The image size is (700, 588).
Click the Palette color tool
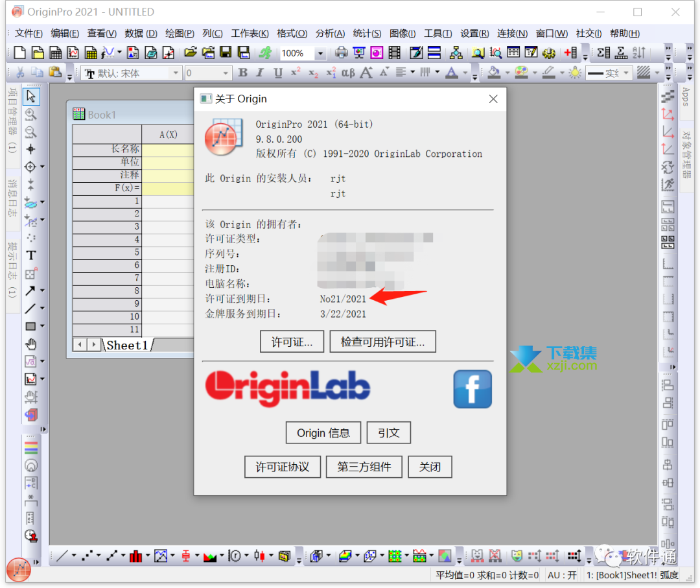[521, 73]
